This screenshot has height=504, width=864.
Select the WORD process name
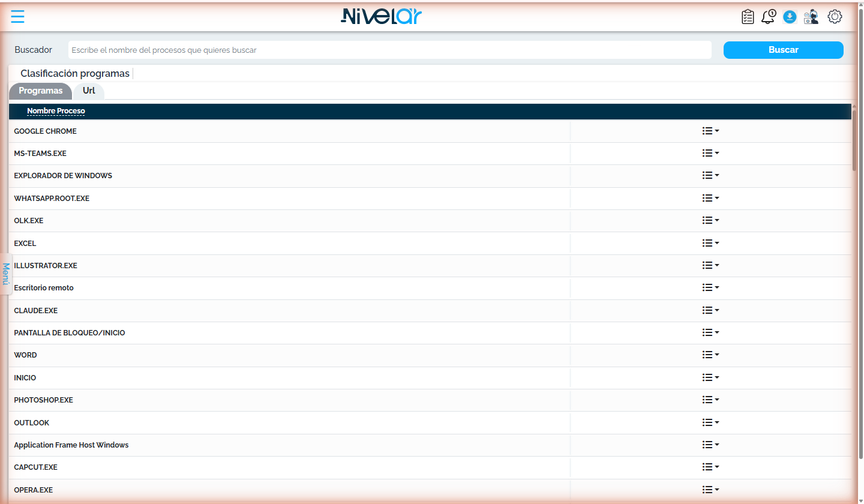tap(25, 355)
